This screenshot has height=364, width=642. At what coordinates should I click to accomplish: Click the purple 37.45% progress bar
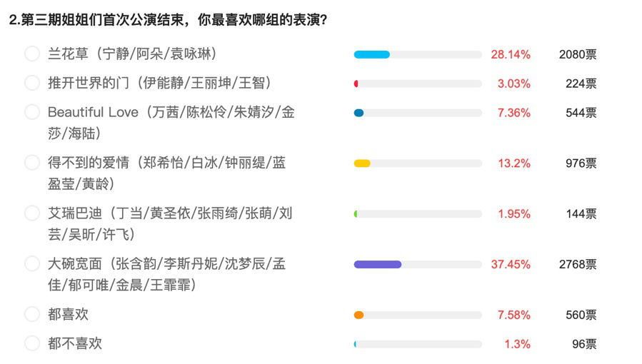[x=418, y=265]
